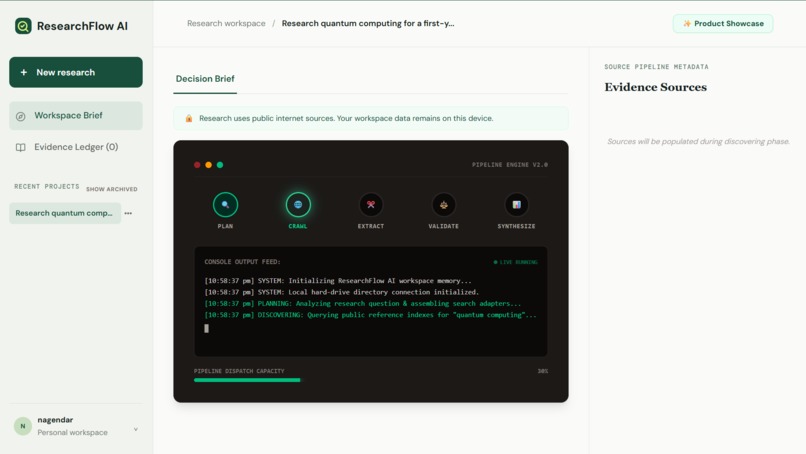Select the Crawl stage icon

coord(298,205)
